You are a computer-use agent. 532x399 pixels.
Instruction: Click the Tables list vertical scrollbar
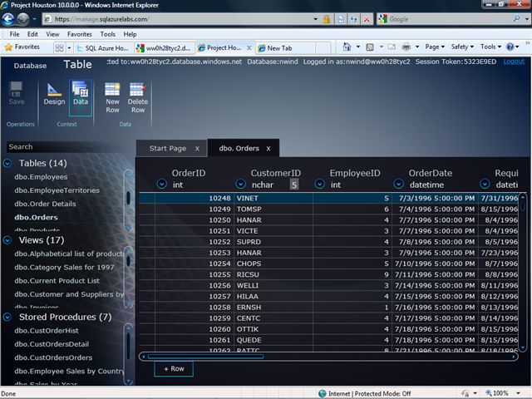point(128,200)
